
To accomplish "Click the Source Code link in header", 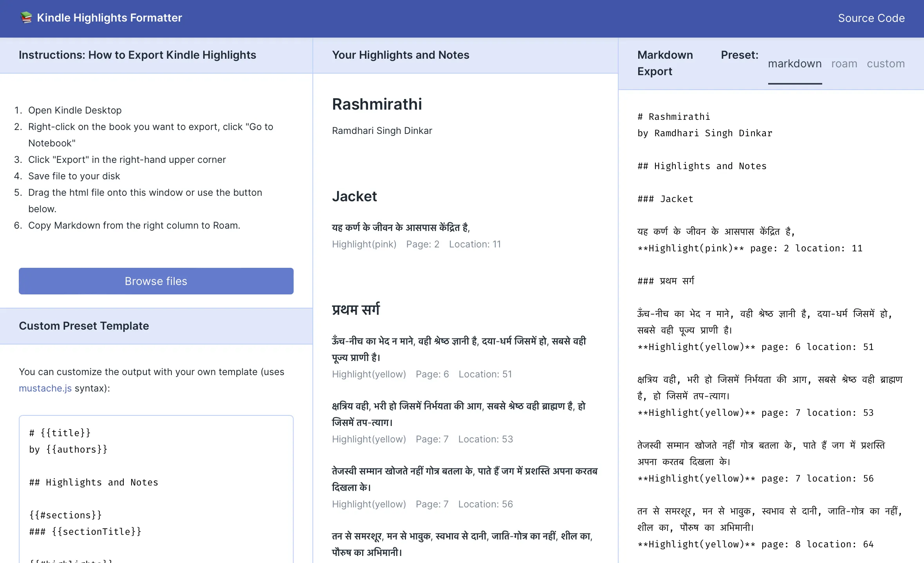I will point(871,18).
